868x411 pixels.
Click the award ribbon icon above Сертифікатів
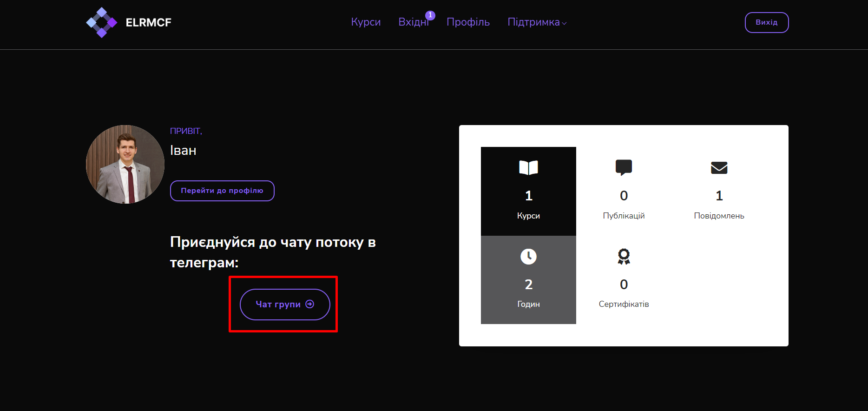(x=624, y=256)
